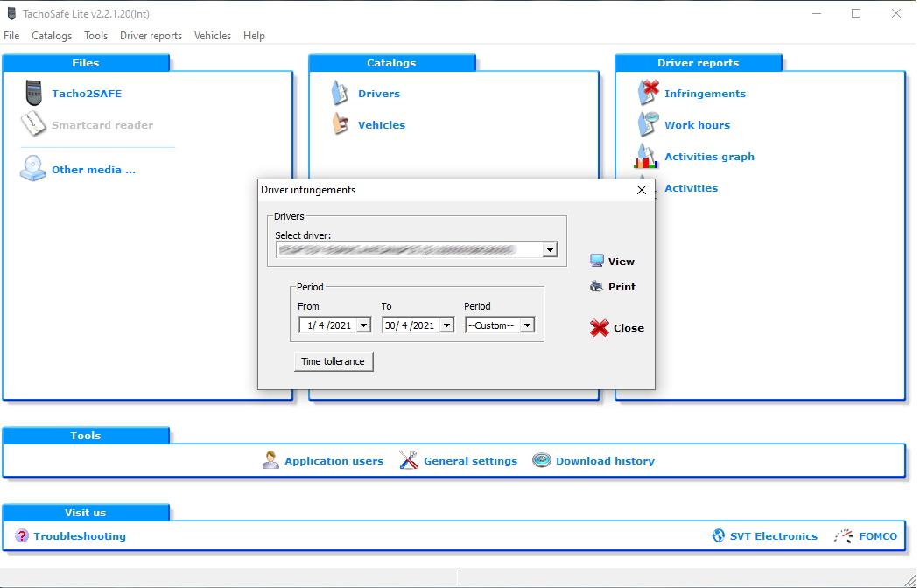920x588 pixels.
Task: Click the TachoSafe app icon in title bar
Action: coord(11,13)
